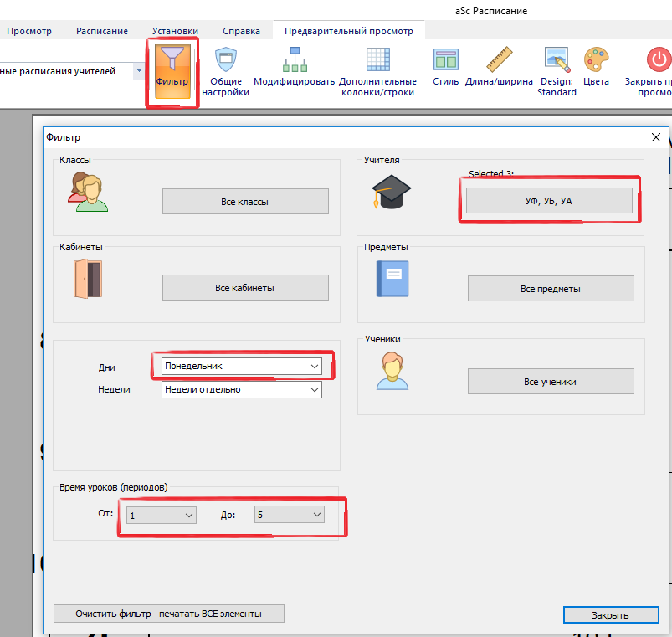
Task: Close the Фильтр dialog with X
Action: coord(655,136)
